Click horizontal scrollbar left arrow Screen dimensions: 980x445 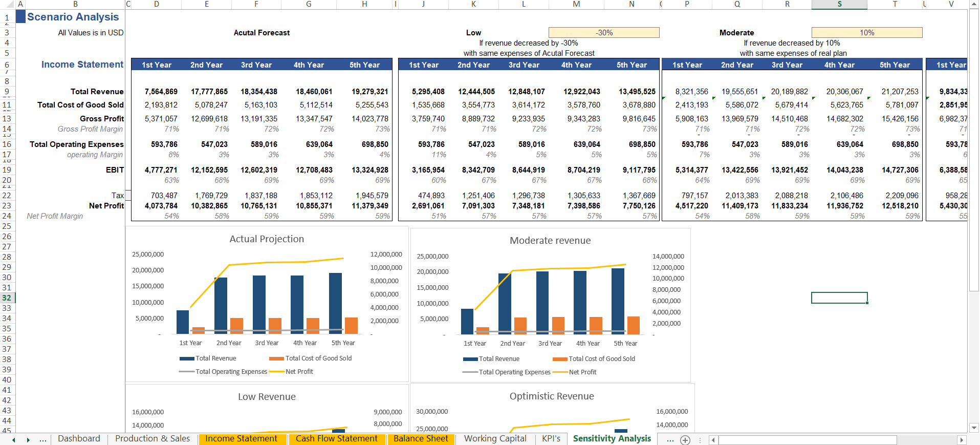click(713, 440)
